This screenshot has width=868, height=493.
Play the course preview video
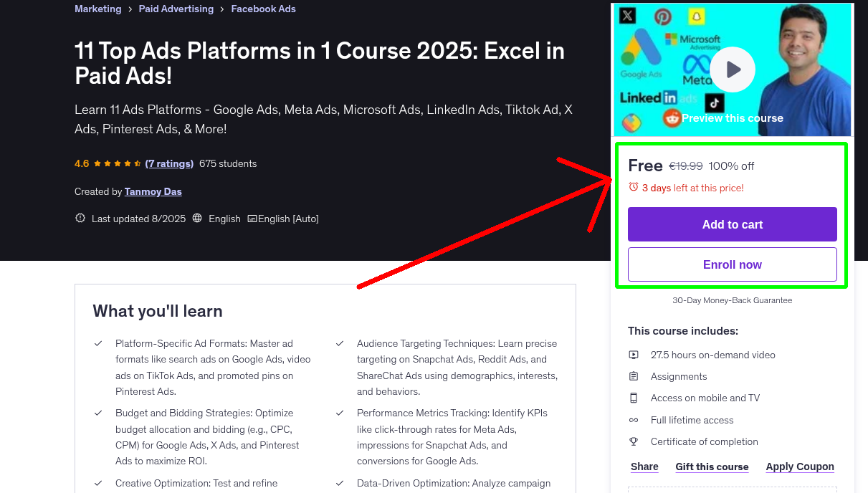(x=733, y=70)
